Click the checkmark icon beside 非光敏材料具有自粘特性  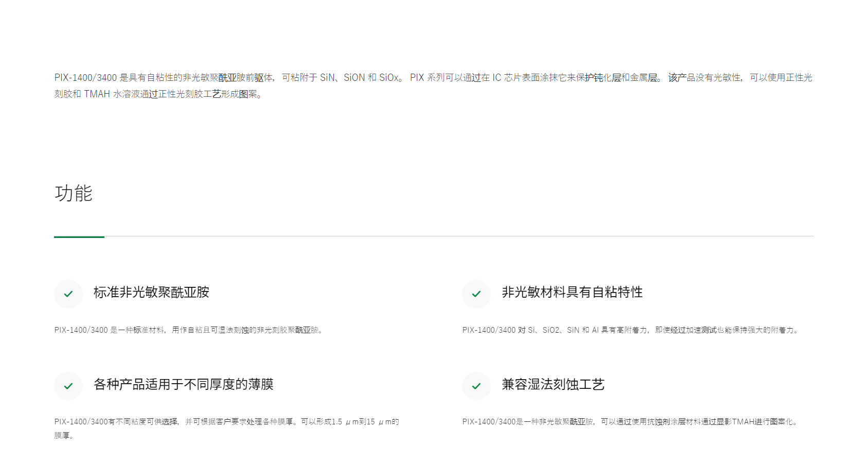click(476, 294)
